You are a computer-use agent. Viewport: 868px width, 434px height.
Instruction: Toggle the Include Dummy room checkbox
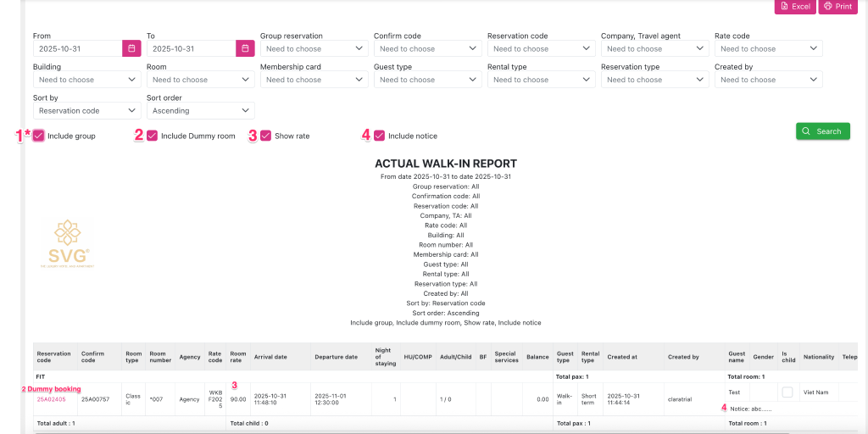coord(153,136)
